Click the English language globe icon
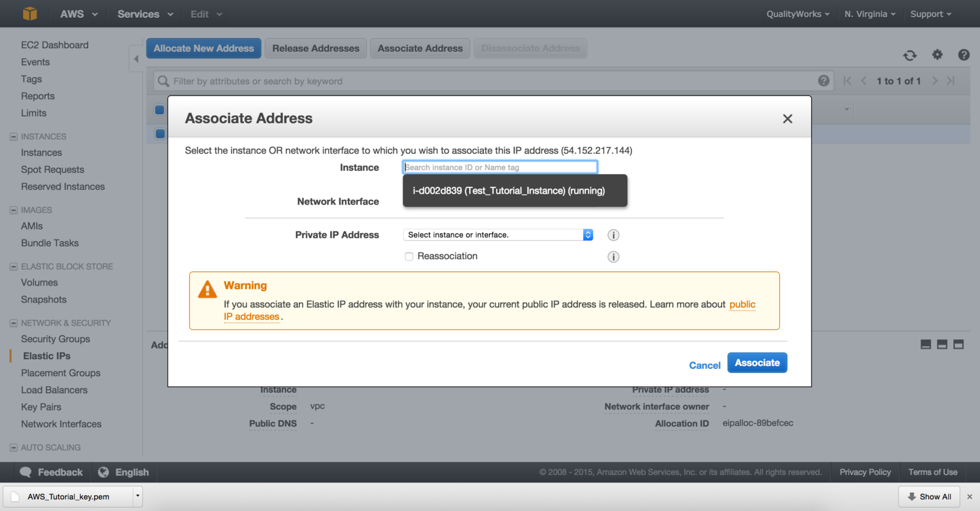 point(104,472)
